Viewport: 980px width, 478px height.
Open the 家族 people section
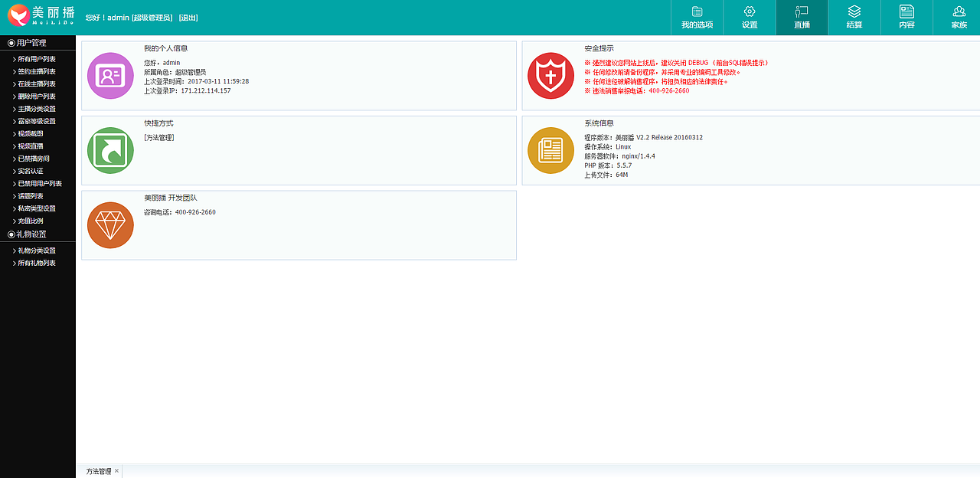coord(959,18)
